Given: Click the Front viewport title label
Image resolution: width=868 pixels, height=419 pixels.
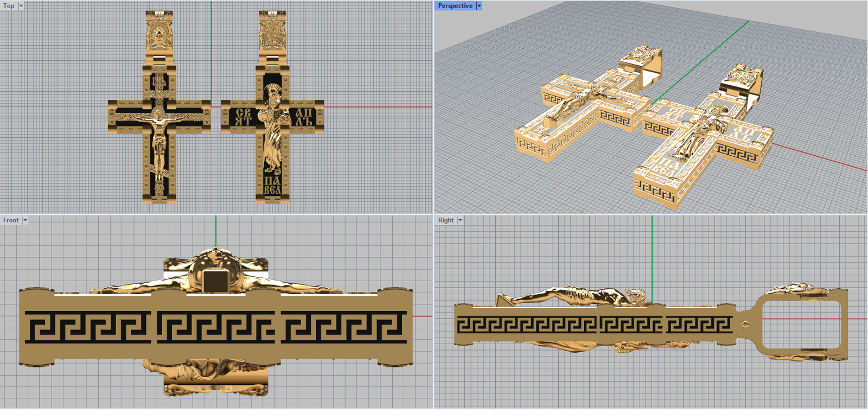Looking at the screenshot, I should pyautogui.click(x=11, y=220).
